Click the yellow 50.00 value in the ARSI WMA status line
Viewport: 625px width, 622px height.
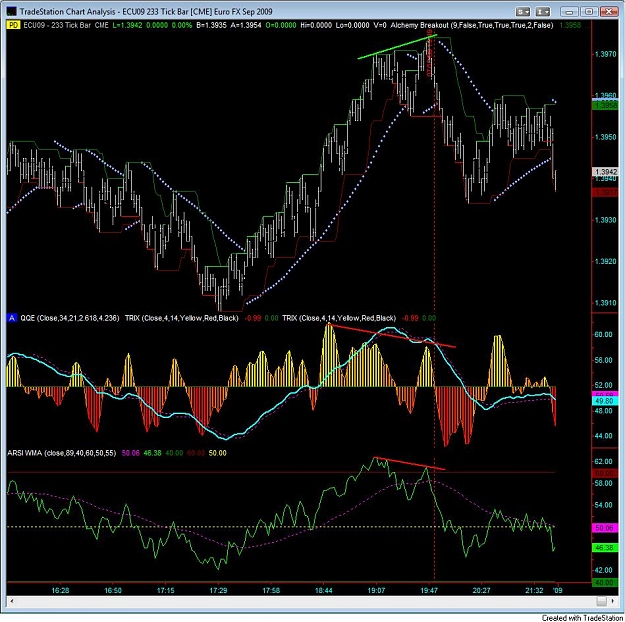[x=218, y=453]
